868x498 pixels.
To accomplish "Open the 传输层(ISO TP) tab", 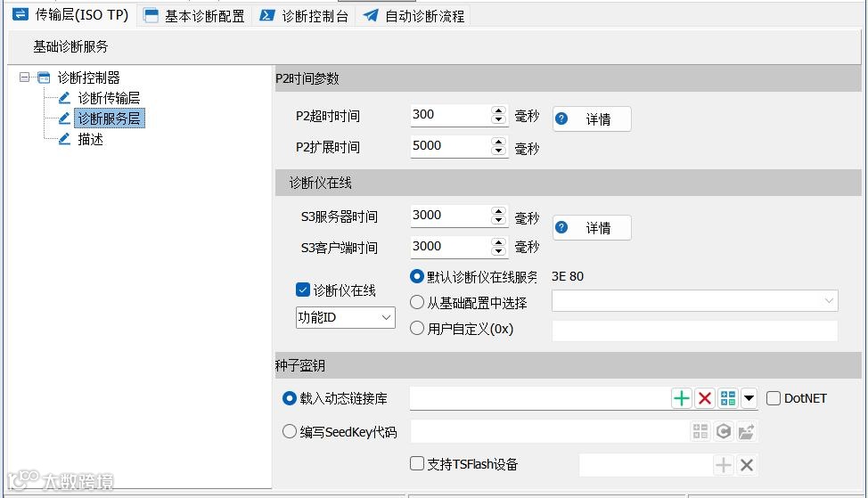I will [71, 15].
